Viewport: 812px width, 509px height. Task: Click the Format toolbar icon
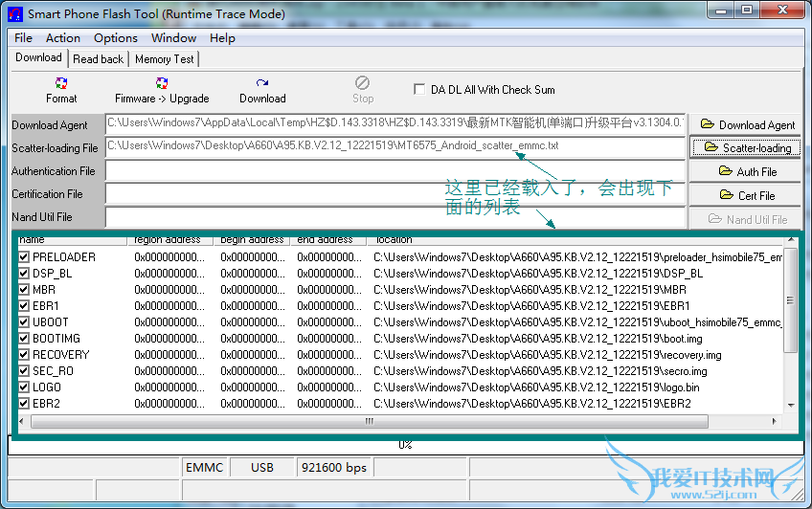(x=61, y=84)
